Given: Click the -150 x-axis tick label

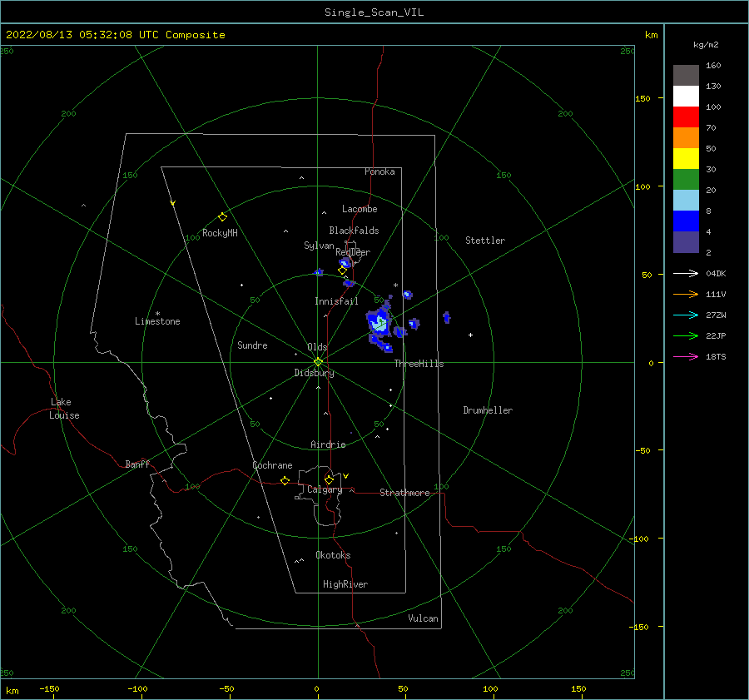Looking at the screenshot, I should [49, 688].
